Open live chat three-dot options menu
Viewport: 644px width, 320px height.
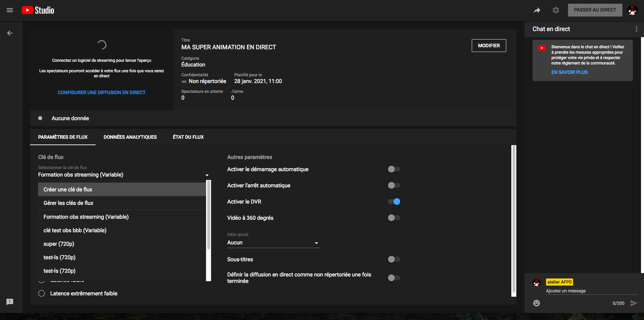(x=636, y=29)
